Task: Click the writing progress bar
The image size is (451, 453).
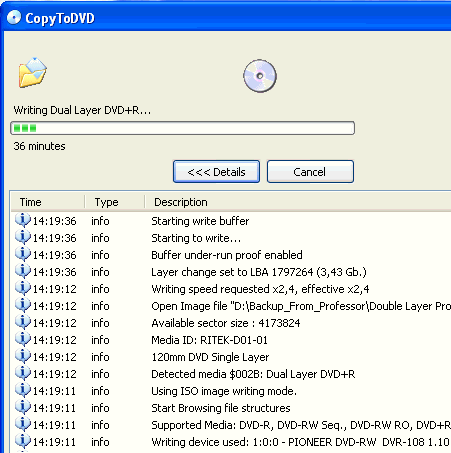Action: pyautogui.click(x=182, y=128)
